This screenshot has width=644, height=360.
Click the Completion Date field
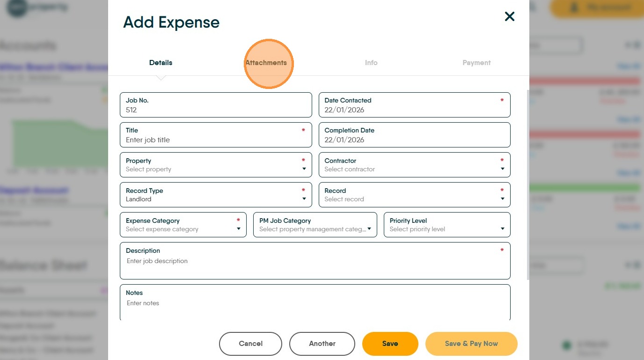tap(414, 140)
